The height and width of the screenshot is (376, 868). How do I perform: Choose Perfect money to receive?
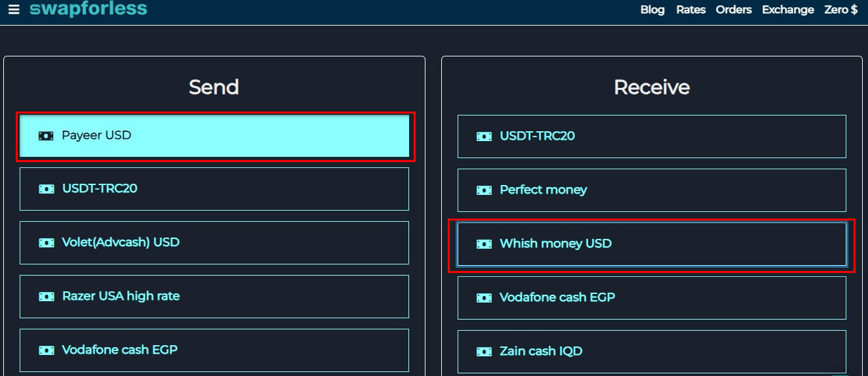(x=652, y=190)
